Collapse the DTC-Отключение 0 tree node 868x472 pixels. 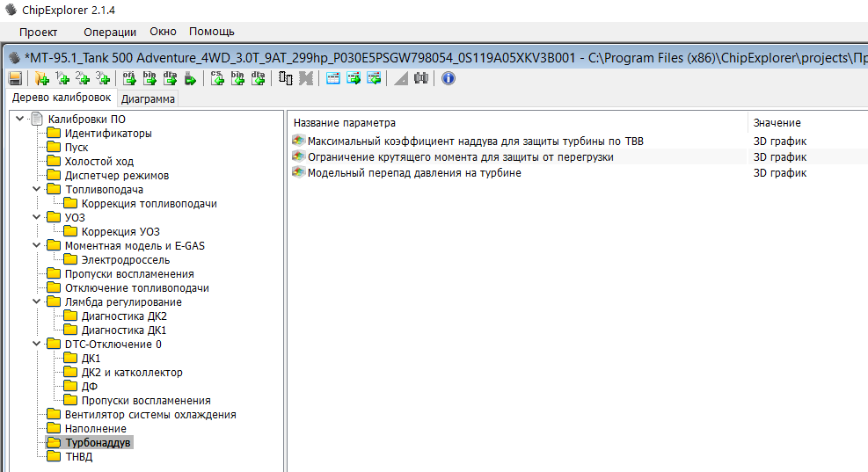click(x=36, y=345)
